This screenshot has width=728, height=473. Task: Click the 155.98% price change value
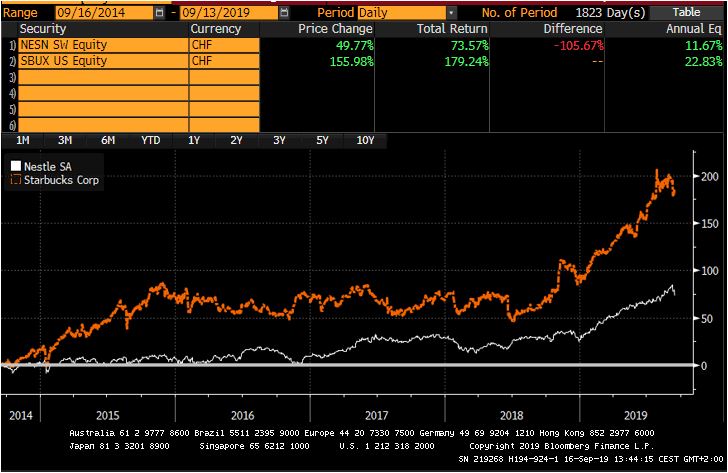[x=351, y=61]
